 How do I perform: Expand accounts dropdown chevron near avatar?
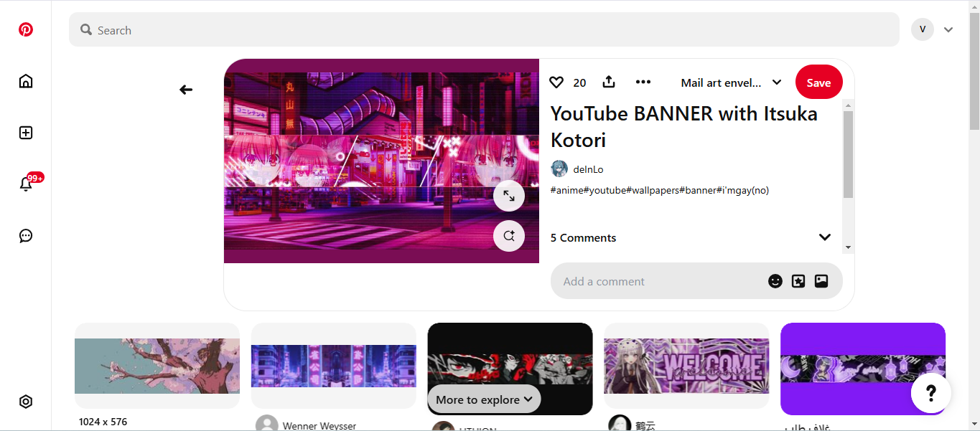point(948,29)
